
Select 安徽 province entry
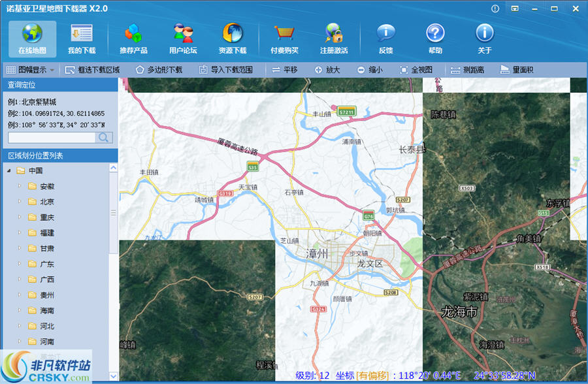(41, 186)
